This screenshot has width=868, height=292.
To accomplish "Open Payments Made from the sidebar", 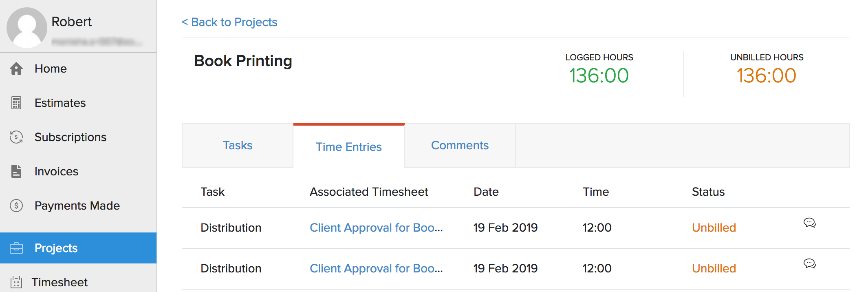I will click(x=77, y=206).
